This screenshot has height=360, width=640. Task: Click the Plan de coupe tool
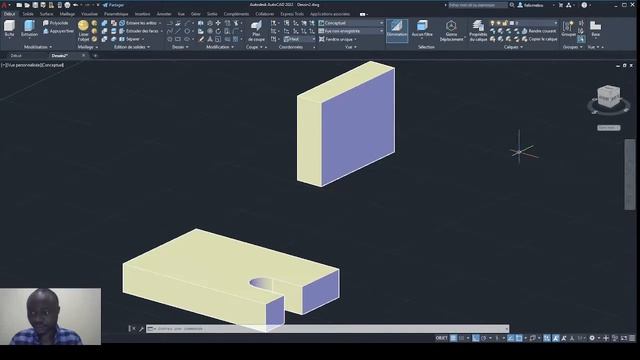coord(256,31)
